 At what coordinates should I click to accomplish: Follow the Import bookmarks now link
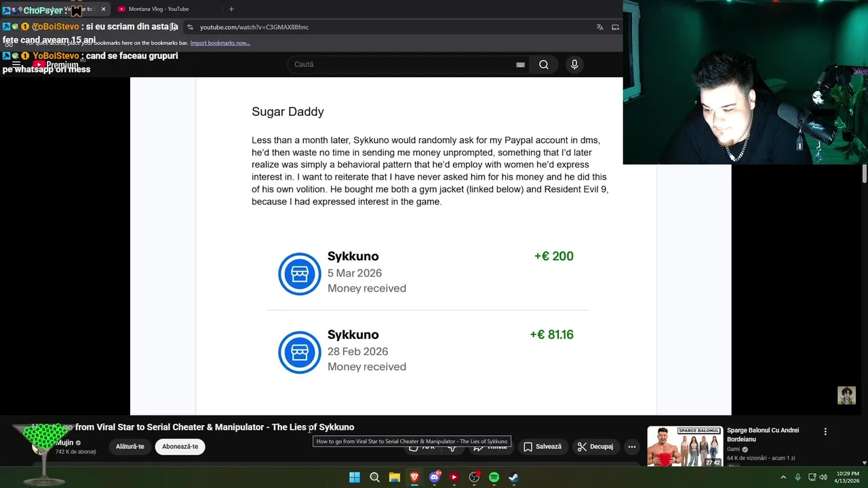click(220, 43)
